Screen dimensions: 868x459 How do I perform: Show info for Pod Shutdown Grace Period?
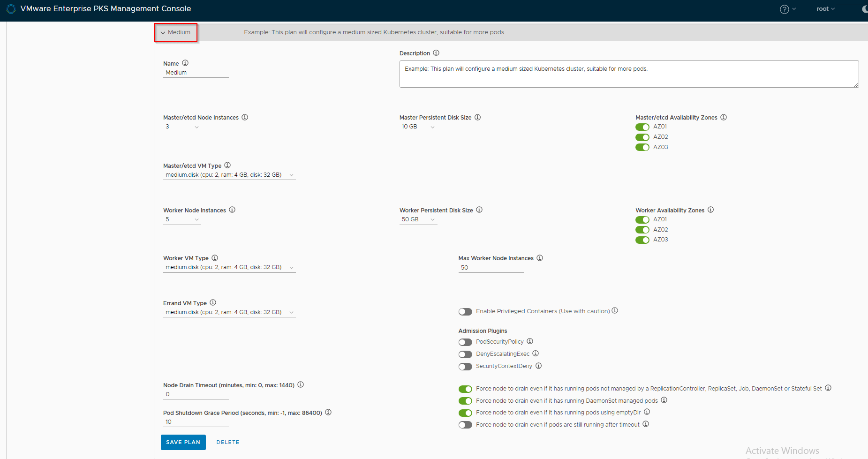[x=328, y=412]
